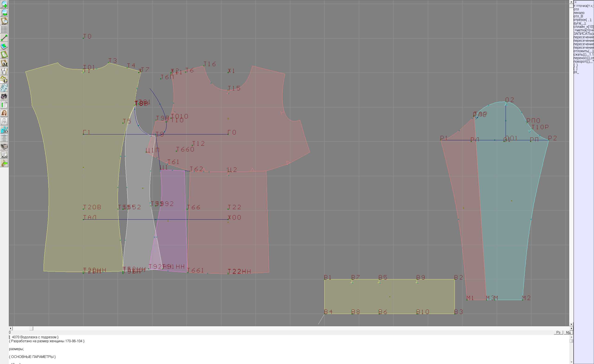Image resolution: width=594 pixels, height=364 pixels.
Task: Toggle the grid display icon
Action: click(x=4, y=29)
